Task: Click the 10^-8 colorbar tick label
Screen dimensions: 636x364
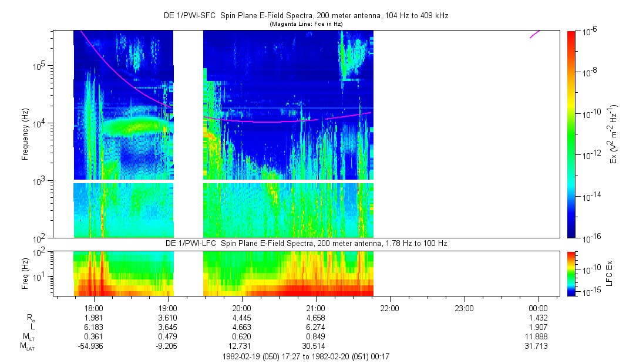Action: pyautogui.click(x=589, y=73)
